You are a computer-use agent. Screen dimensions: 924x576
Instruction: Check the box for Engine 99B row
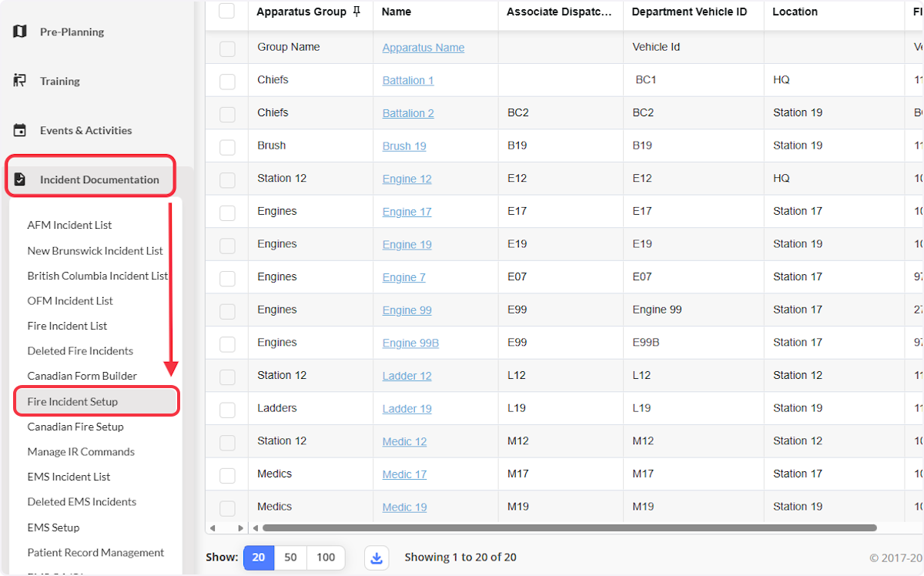(226, 344)
